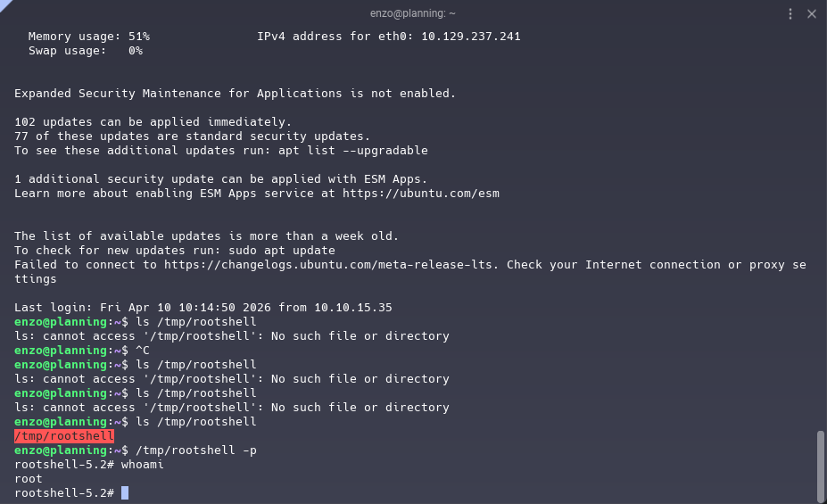Click the eth0 IP address 10.129.237.241
The height and width of the screenshot is (504, 827).
(x=470, y=37)
